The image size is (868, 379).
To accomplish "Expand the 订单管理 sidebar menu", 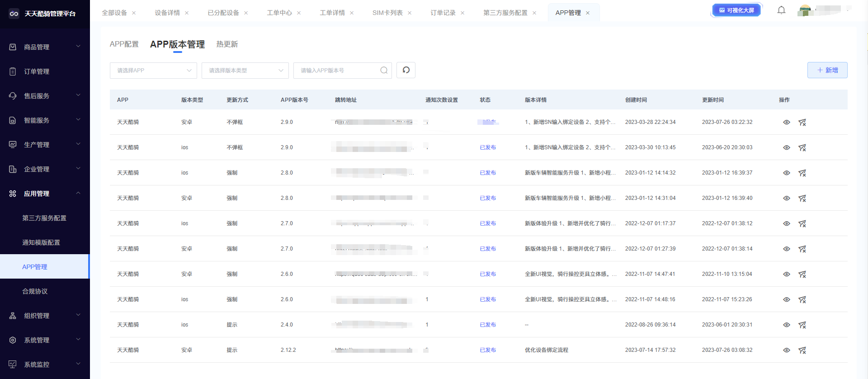I will 44,71.
